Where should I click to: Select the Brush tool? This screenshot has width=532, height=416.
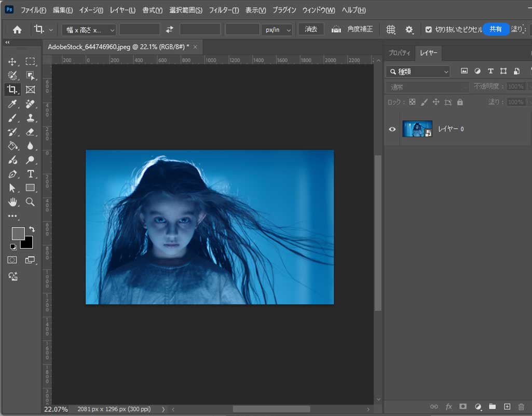12,118
